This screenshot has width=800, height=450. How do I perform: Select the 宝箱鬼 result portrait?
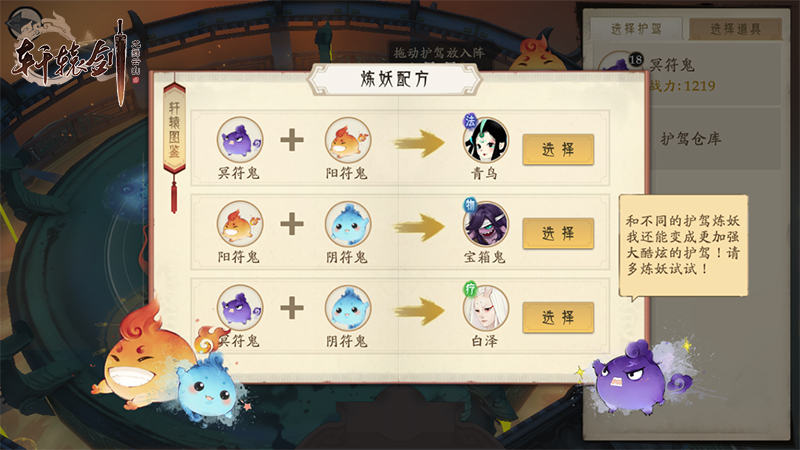[x=485, y=223]
